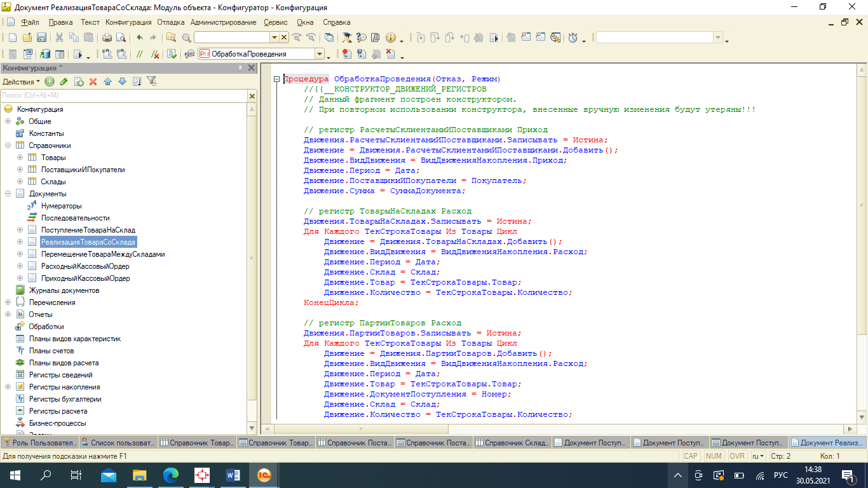Open the Syntax assistant graduate icon

click(346, 37)
